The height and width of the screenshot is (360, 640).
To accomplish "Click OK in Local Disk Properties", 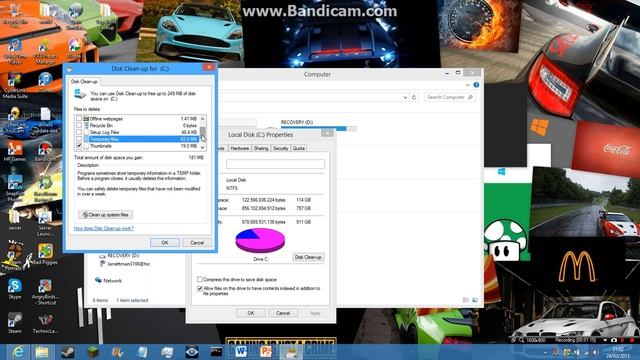I will [x=251, y=313].
